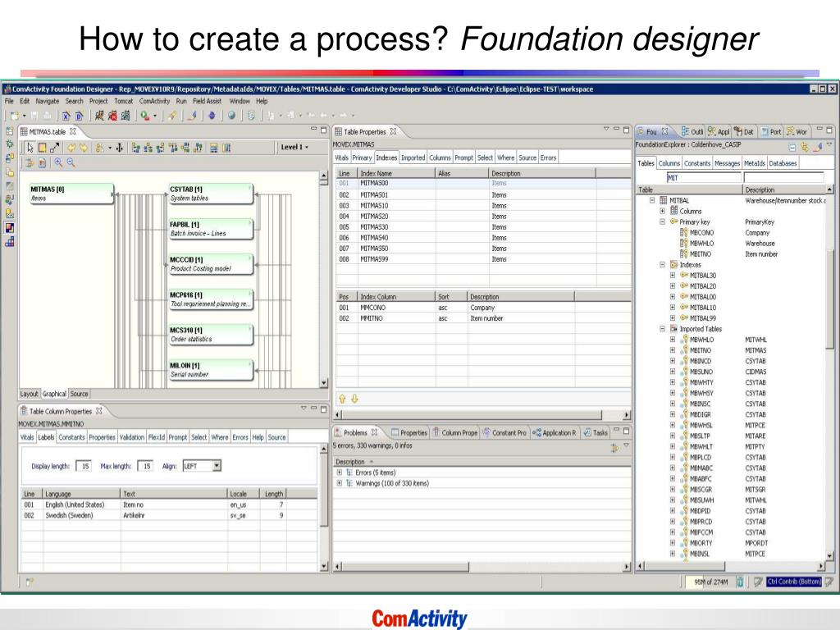
Task: Click the anchor icon in diagram toolbar
Action: 120,148
